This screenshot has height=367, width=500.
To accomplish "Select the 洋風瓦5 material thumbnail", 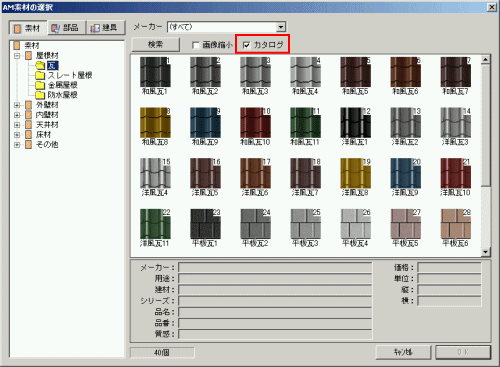I will pos(205,173).
